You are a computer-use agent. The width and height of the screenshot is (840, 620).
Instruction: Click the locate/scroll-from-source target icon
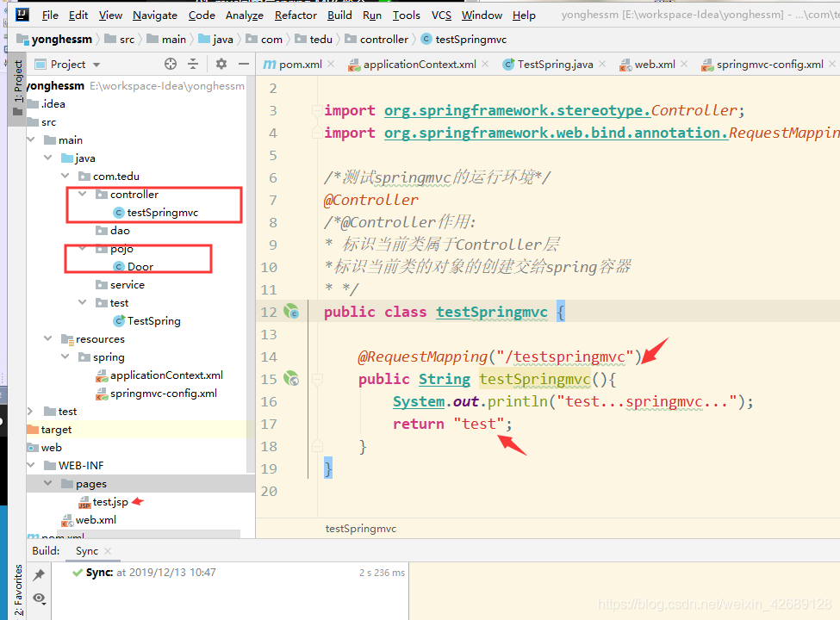(x=171, y=65)
